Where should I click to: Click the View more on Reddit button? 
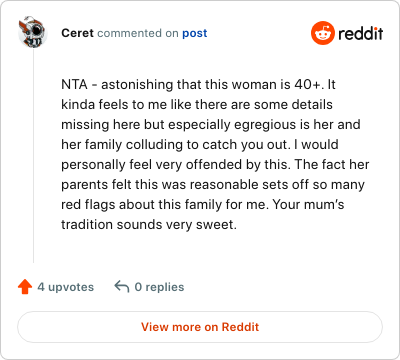coord(200,327)
